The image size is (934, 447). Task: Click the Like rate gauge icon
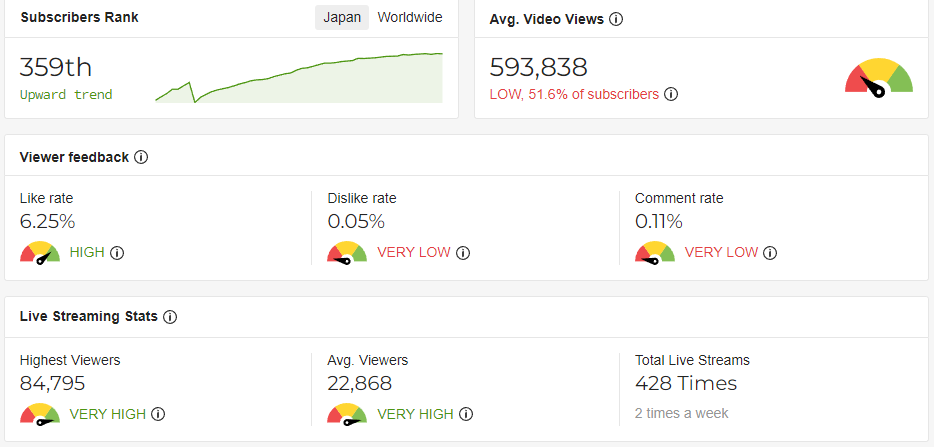pyautogui.click(x=40, y=253)
